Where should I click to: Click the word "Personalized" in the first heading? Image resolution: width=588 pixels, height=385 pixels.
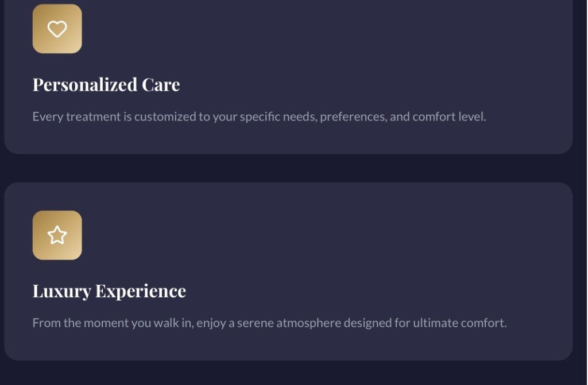click(x=85, y=85)
